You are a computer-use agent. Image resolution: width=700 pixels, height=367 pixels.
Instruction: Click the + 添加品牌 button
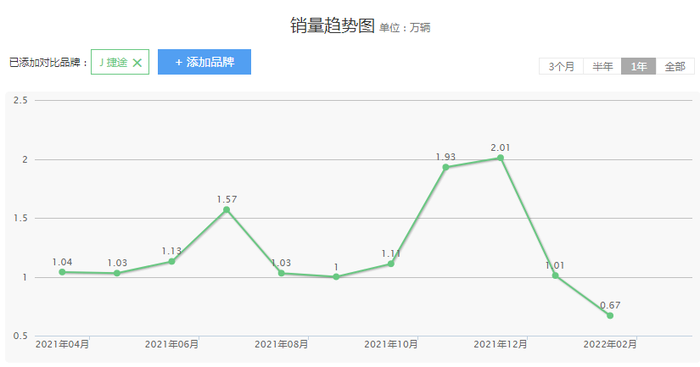tap(204, 62)
